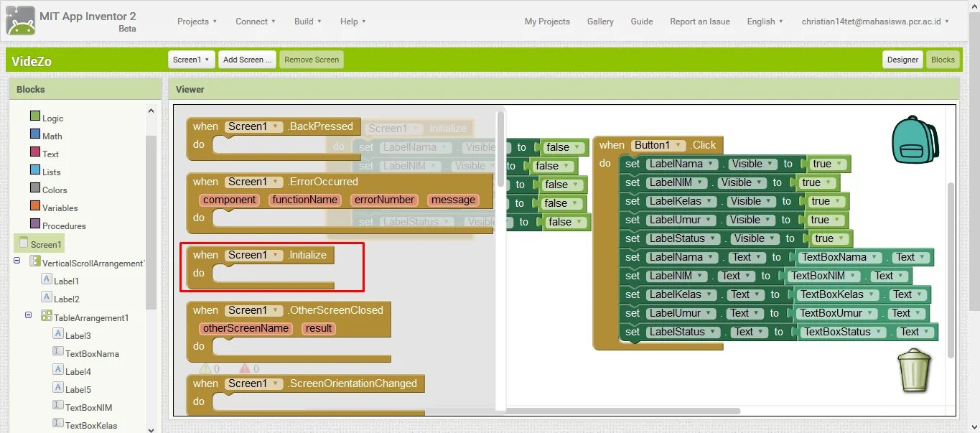Open the TextBoxStatus dropdown in the block
980x433 pixels.
[x=842, y=332]
